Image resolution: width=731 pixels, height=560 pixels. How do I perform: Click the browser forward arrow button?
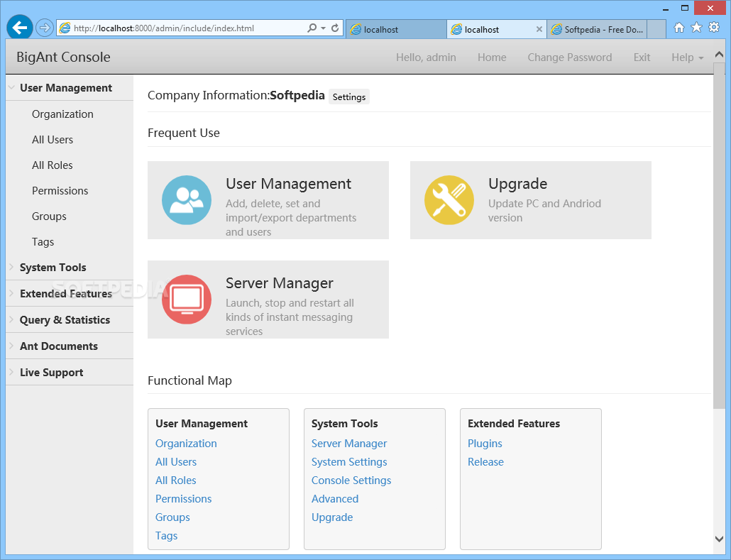tap(44, 28)
